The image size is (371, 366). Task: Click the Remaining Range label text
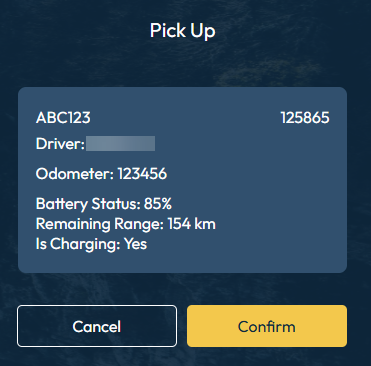(99, 224)
